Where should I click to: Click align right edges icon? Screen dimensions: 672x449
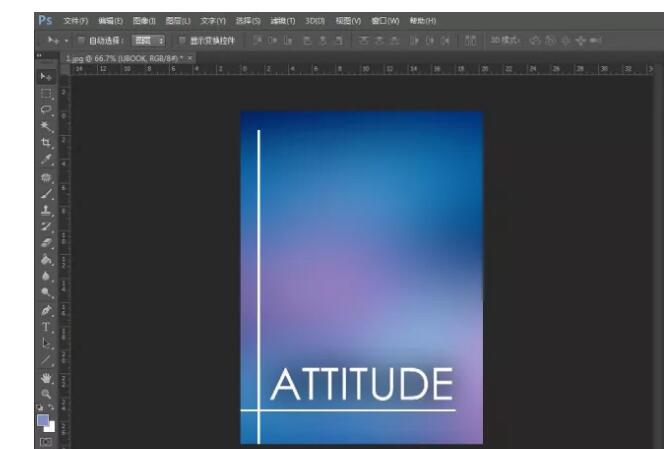tap(339, 41)
